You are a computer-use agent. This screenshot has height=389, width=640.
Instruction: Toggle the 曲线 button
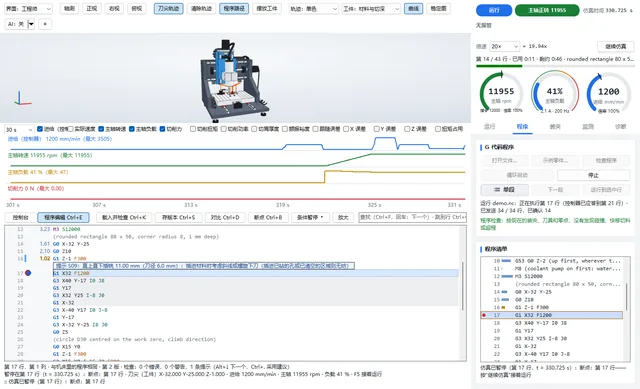pos(413,9)
